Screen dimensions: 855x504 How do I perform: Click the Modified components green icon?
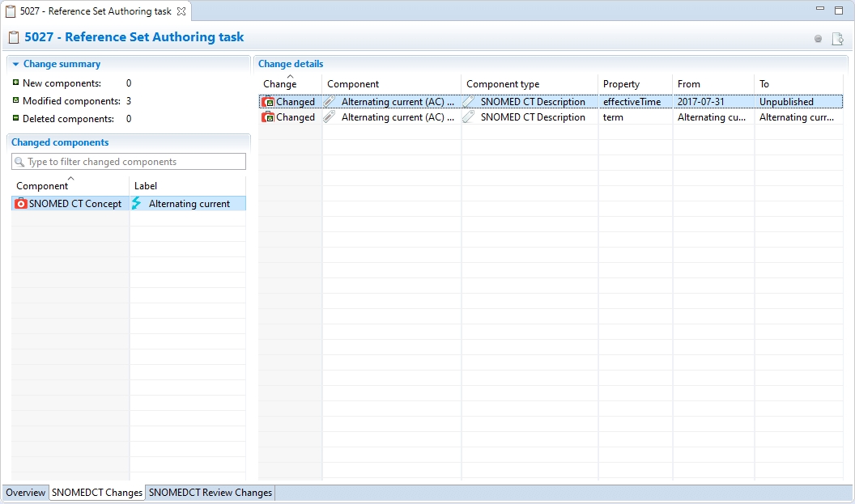pos(15,100)
